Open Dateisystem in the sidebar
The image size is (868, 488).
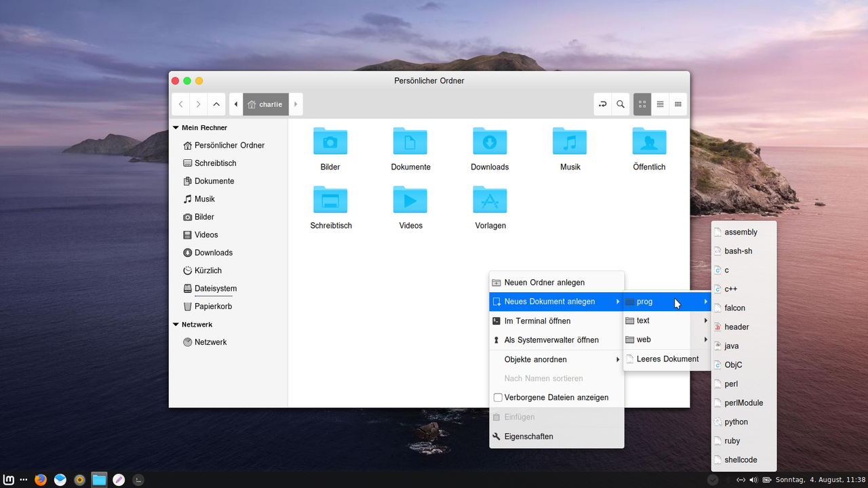[229, 289]
